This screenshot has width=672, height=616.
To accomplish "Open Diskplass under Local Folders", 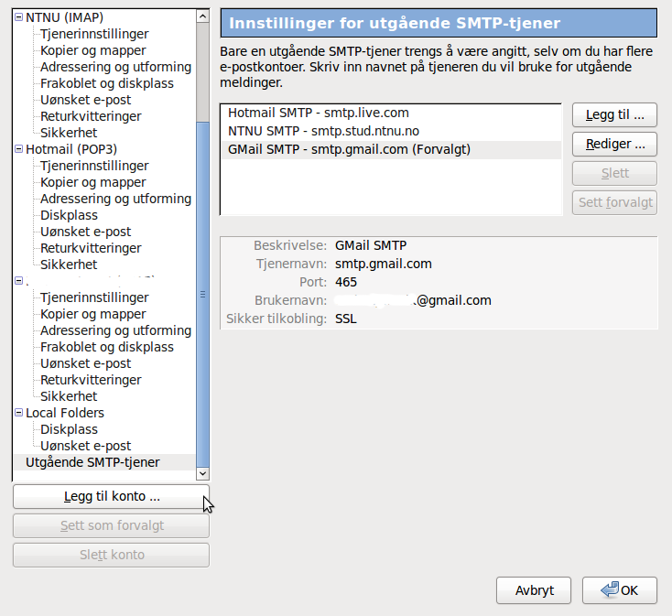I will (x=69, y=429).
